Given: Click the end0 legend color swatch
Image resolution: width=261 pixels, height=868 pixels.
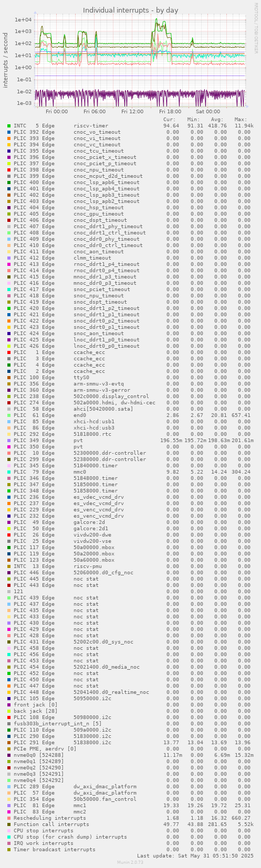Looking at the screenshot, I should [x=9, y=415].
